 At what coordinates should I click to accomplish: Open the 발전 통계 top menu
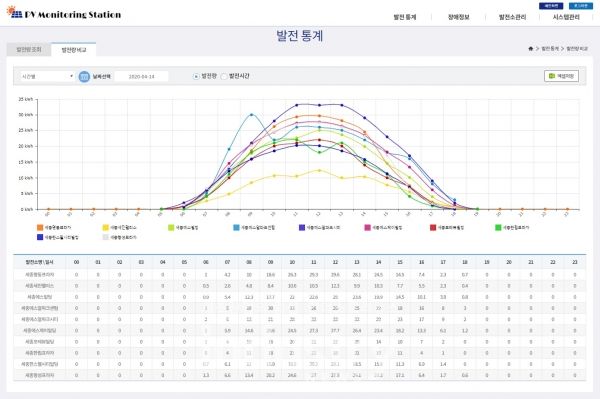point(404,17)
